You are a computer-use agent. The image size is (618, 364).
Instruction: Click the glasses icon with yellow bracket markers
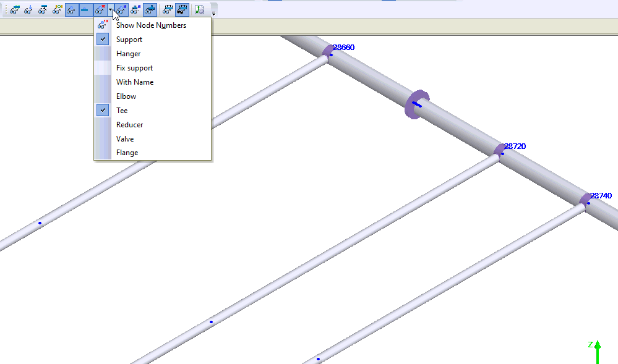[57, 10]
